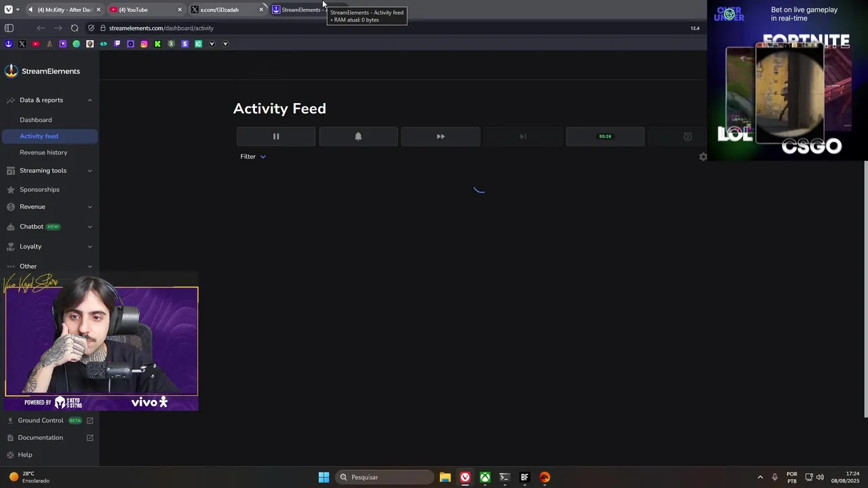Open activity feed settings gear
The height and width of the screenshot is (488, 868).
pyautogui.click(x=703, y=157)
